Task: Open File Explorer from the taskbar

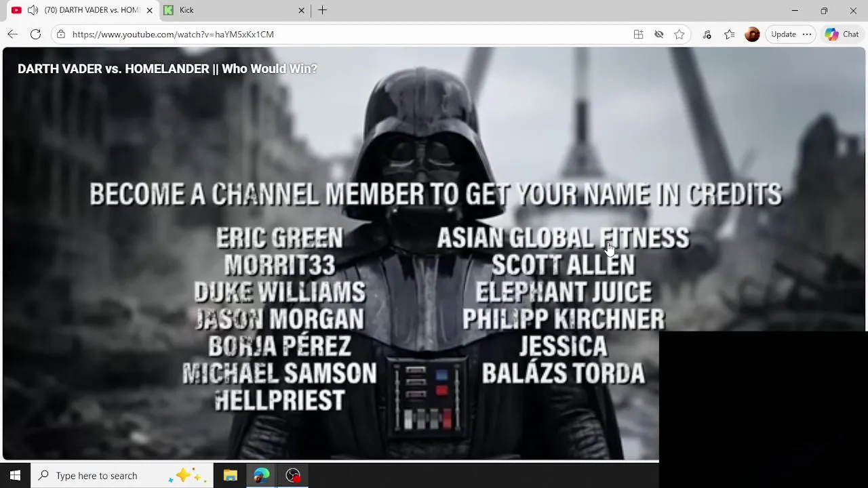Action: click(231, 476)
